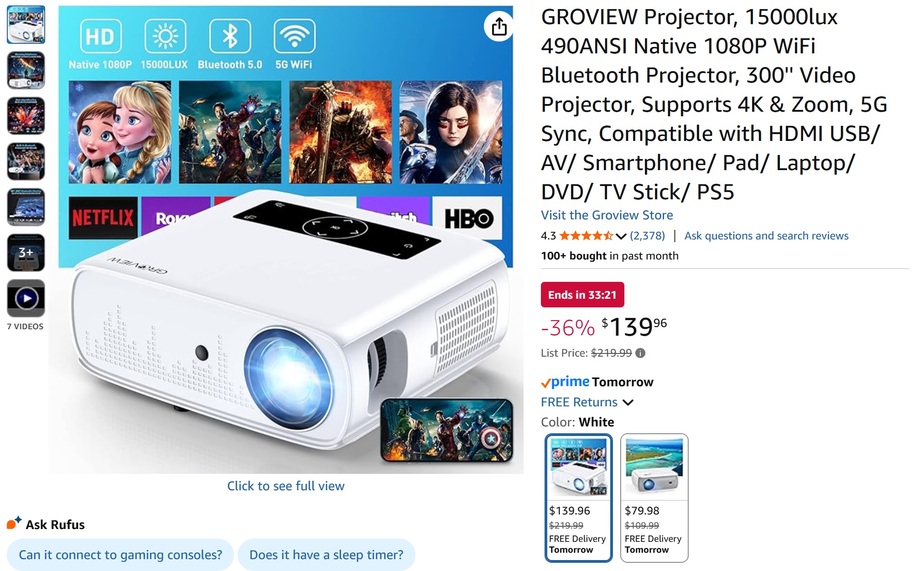Expand the FREE Returns dropdown arrow

click(628, 402)
